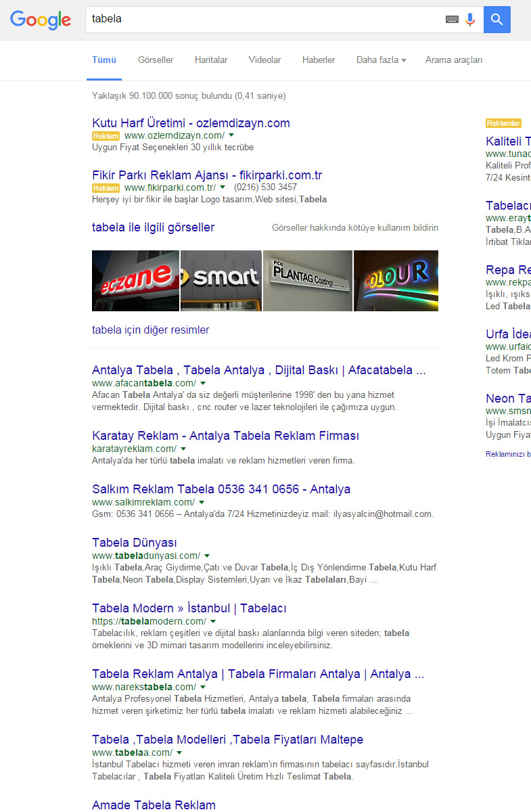531x812 pixels.
Task: Open the 'Tabela Dünyası' result
Action: 135,543
